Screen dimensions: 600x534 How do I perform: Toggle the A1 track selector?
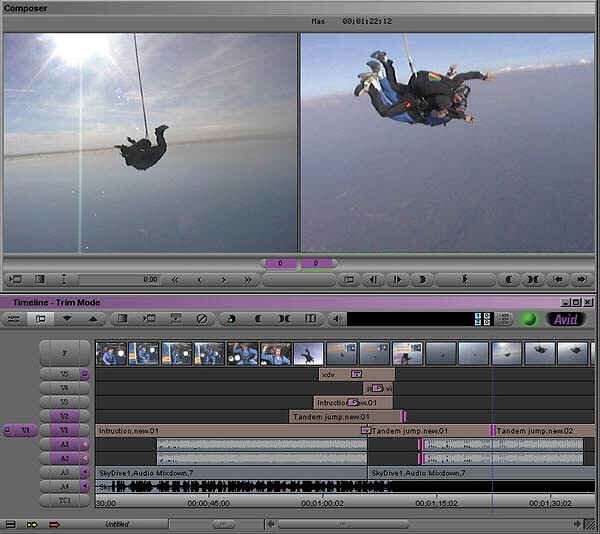(64, 444)
